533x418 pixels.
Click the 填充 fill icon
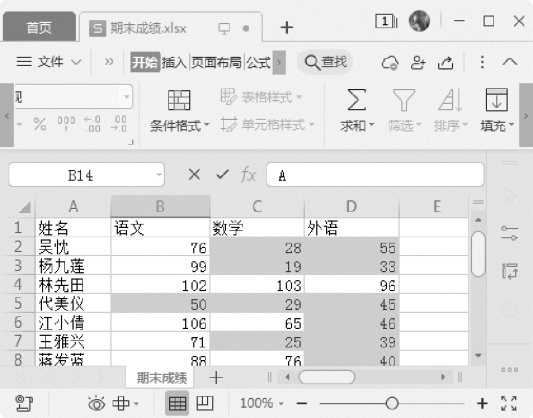497,100
